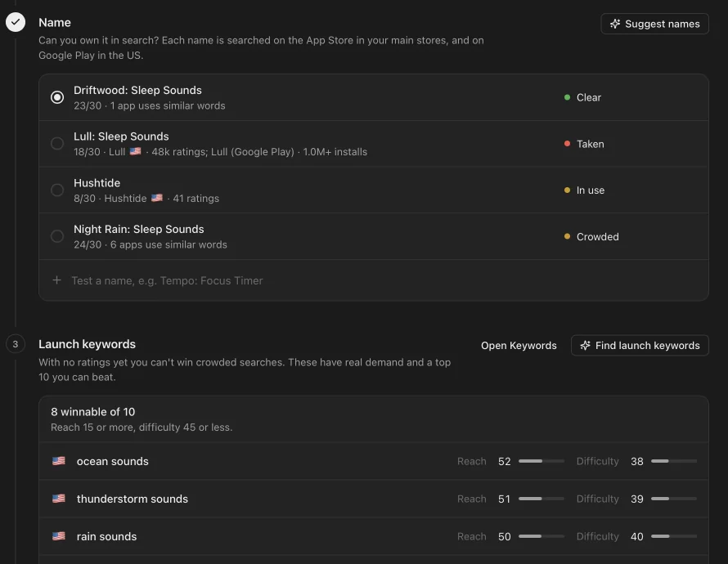The height and width of the screenshot is (564, 728).
Task: Click the yellow Crowded status dot
Action: [x=567, y=236]
